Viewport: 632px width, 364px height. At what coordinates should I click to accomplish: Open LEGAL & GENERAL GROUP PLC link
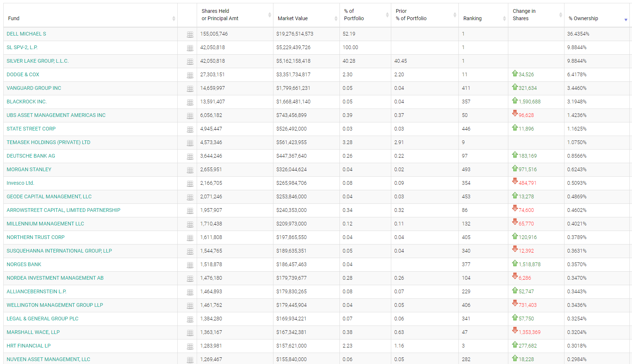tap(43, 319)
